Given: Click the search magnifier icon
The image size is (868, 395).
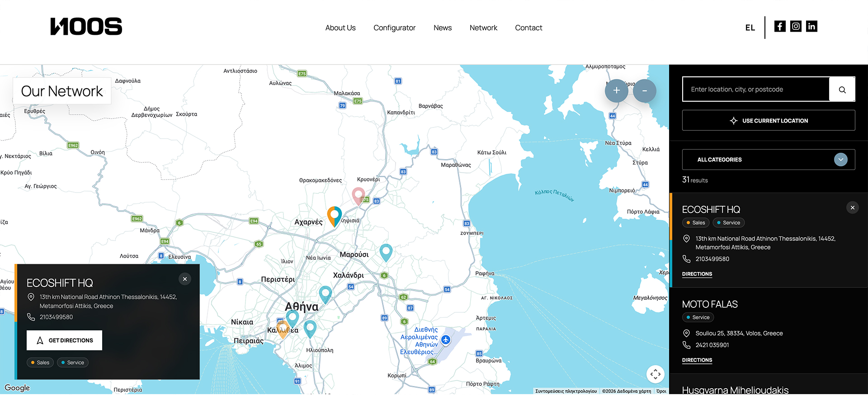Looking at the screenshot, I should 842,89.
